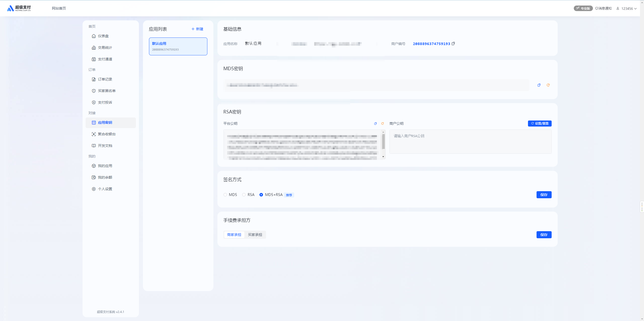Open 订单记录 in sidebar
This screenshot has width=644, height=321.
point(105,79)
